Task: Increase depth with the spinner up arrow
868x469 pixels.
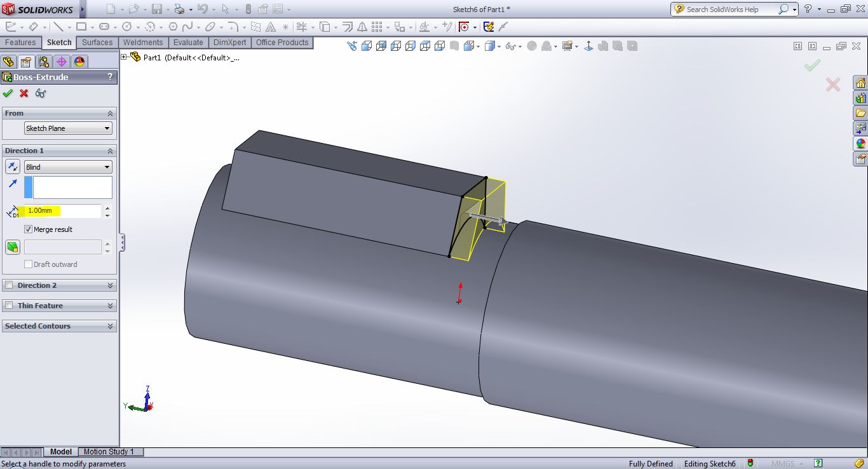Action: tap(107, 208)
